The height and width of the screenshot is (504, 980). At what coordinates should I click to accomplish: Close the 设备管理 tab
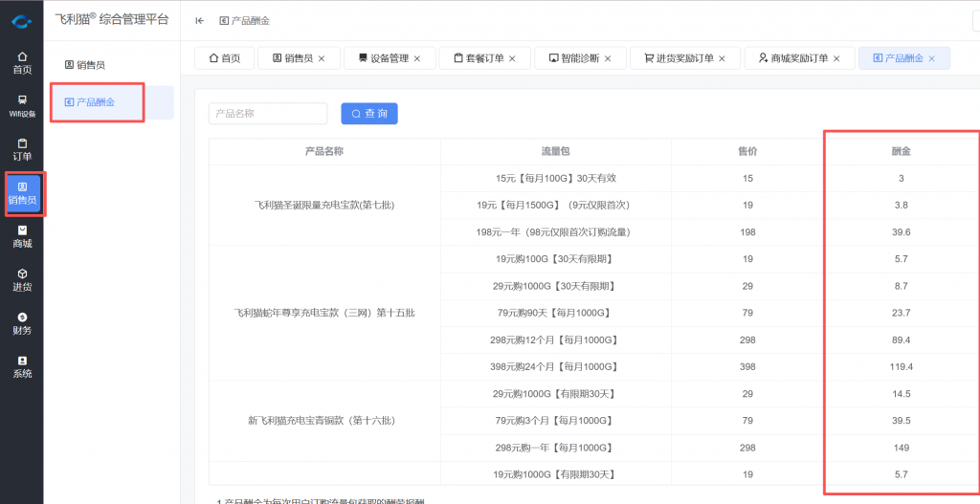(417, 58)
